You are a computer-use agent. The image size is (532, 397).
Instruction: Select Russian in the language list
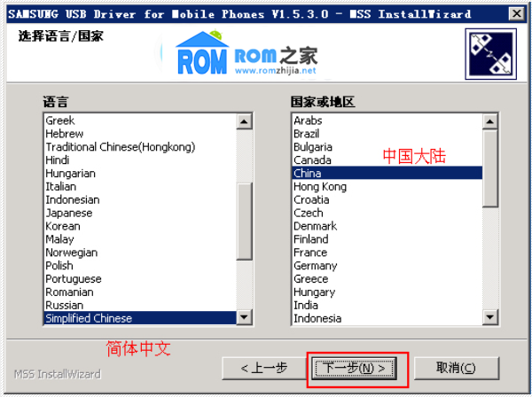click(140, 305)
